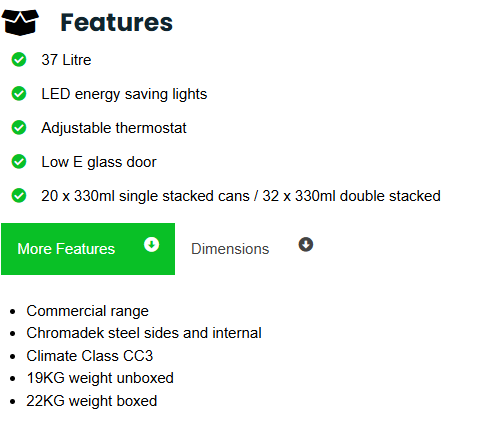Click Chromadek steel sides and internal item
Image resolution: width=495 pixels, height=422 pixels.
tap(144, 333)
